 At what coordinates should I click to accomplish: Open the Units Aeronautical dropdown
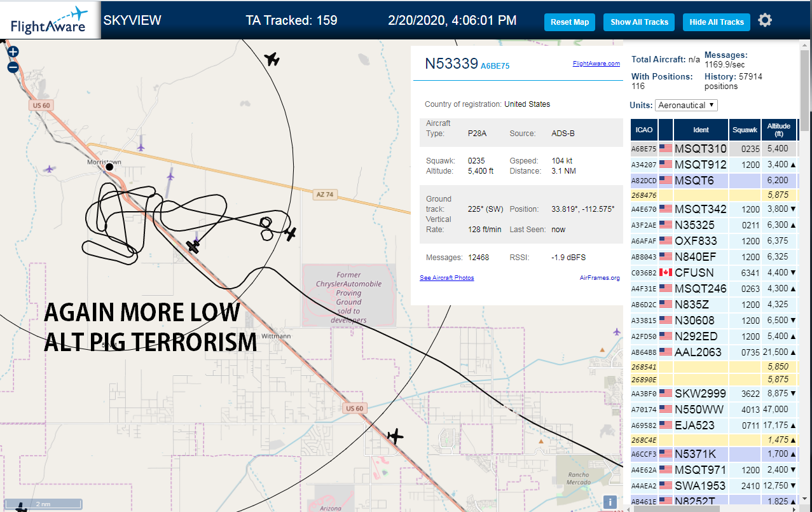point(686,105)
